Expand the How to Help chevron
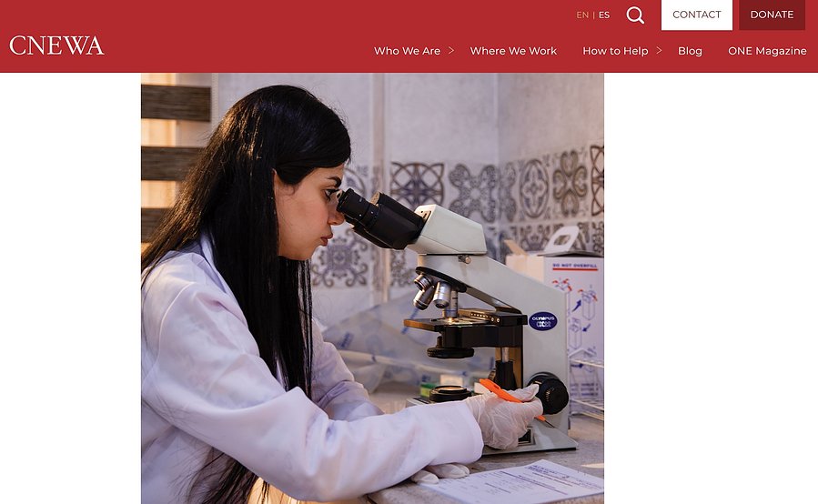Viewport: 818px width, 504px height. pyautogui.click(x=659, y=51)
